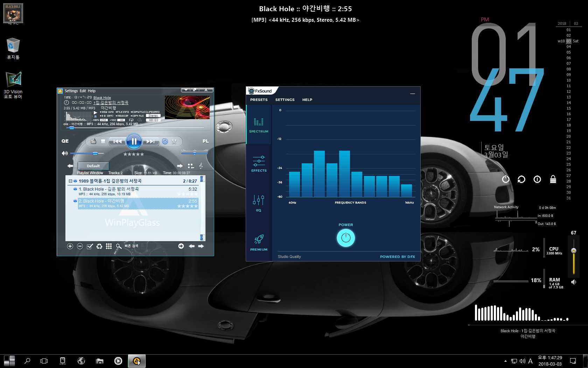Click the 1집-깊은밤의 서정곡 album link
The height and width of the screenshot is (368, 588).
click(x=111, y=103)
